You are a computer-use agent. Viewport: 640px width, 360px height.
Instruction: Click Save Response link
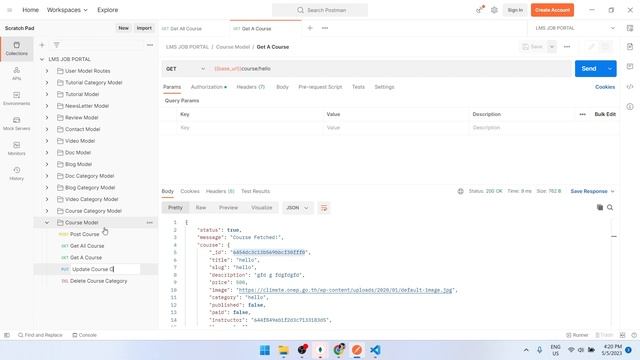coord(589,191)
